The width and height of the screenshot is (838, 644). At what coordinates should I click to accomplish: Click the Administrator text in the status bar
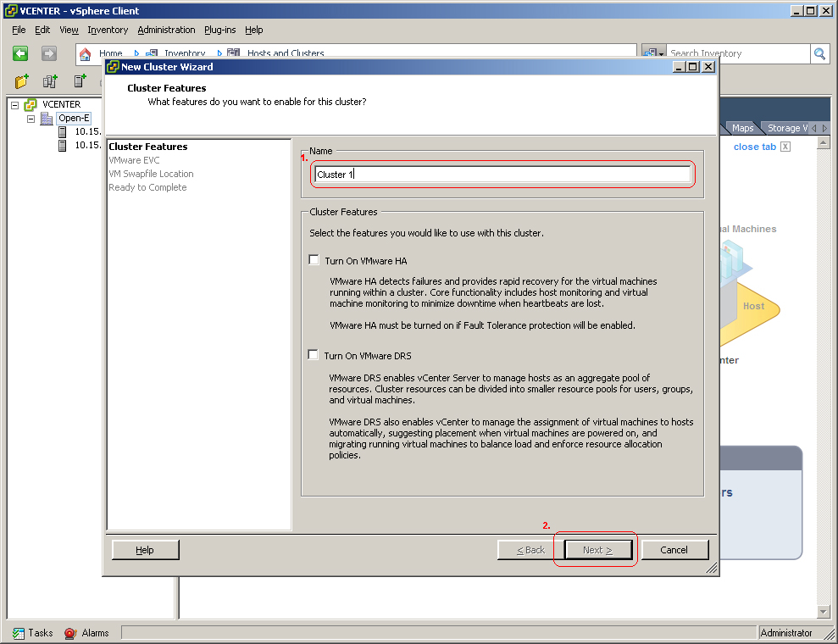point(786,633)
